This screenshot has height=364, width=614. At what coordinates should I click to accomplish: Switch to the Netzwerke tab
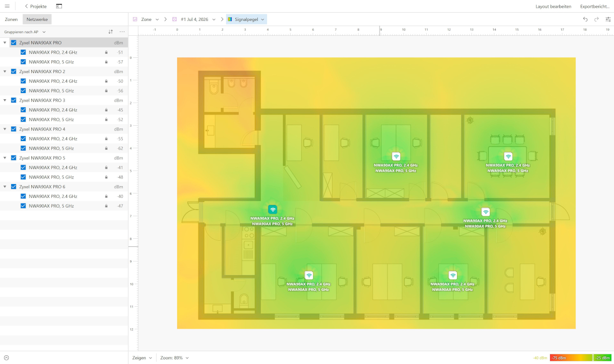(37, 19)
